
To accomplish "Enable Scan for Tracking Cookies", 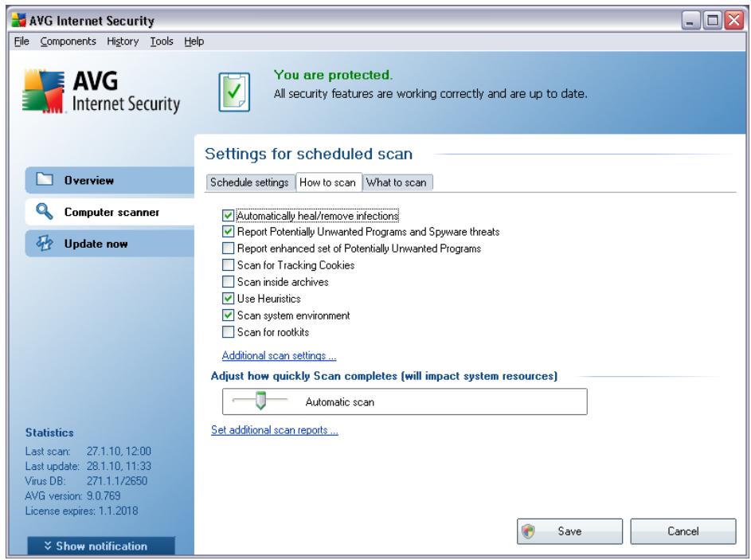I will coord(228,265).
